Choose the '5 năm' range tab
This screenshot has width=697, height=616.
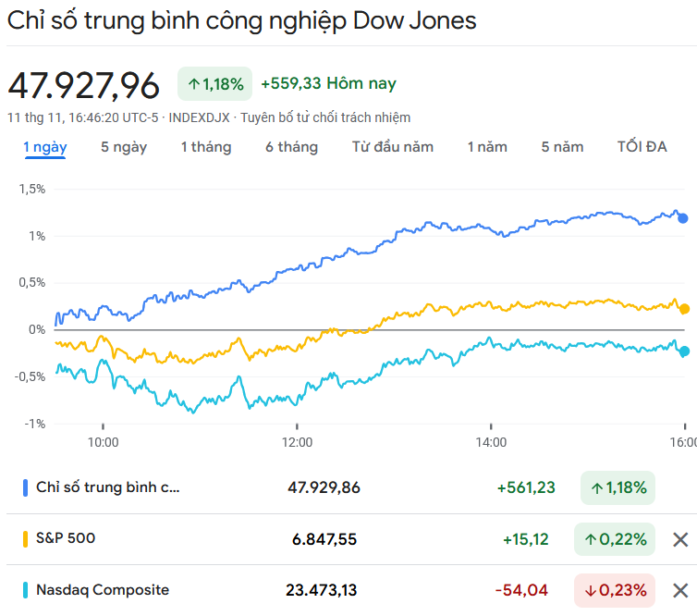point(562,147)
